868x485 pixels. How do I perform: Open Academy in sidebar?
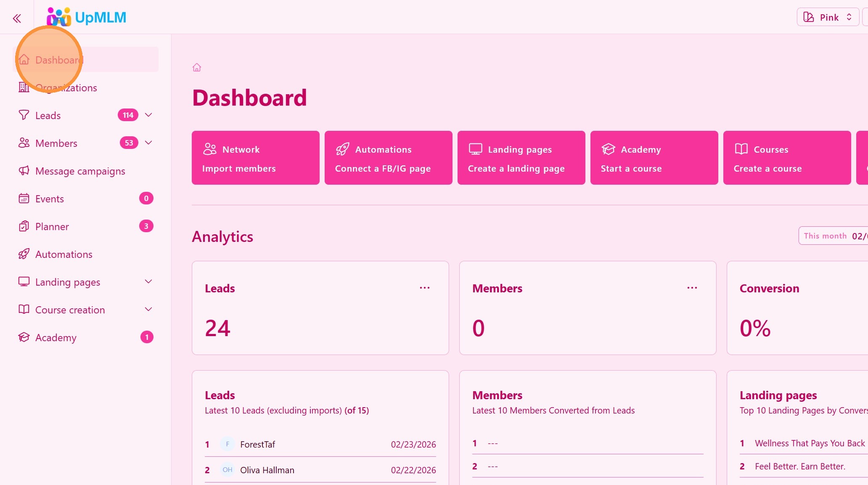coord(56,338)
